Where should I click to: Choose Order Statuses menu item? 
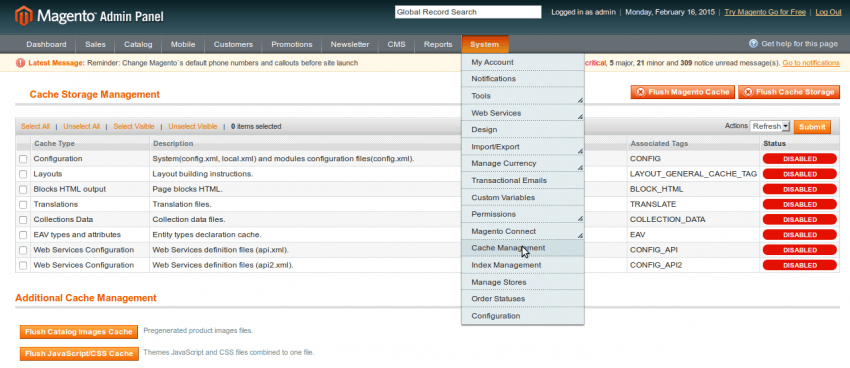[x=523, y=299]
